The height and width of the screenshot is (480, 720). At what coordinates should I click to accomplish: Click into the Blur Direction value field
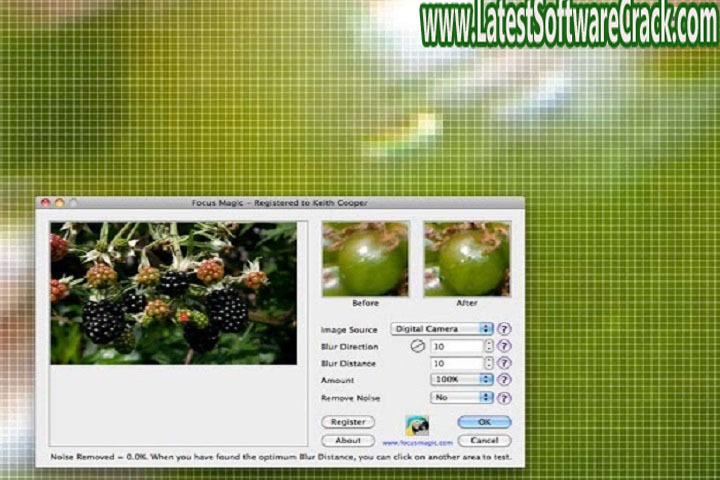(x=457, y=346)
